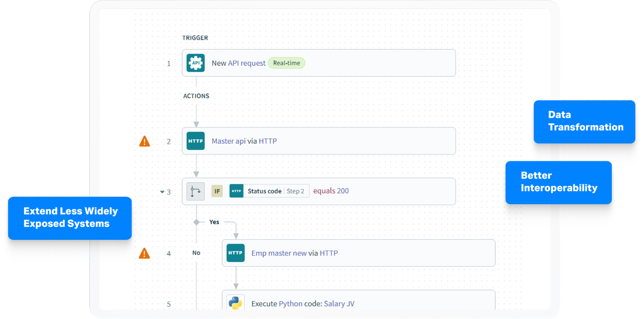
Task: Click the HTTP icon on Emp master new step
Action: pyautogui.click(x=235, y=253)
